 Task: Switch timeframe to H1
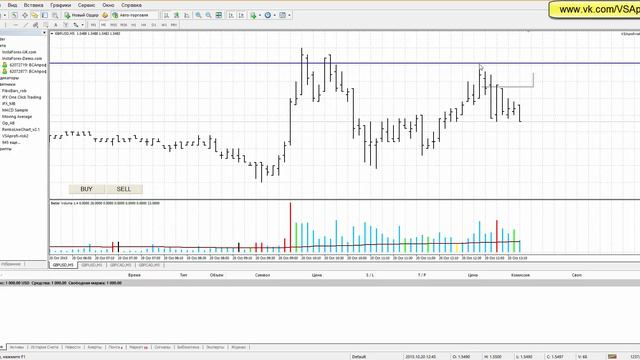pyautogui.click(x=133, y=25)
